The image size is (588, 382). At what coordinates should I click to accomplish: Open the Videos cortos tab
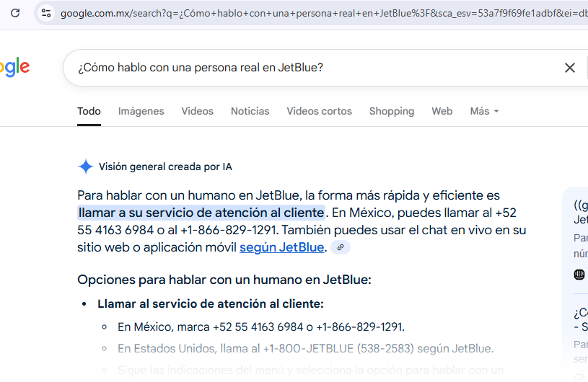pos(319,111)
